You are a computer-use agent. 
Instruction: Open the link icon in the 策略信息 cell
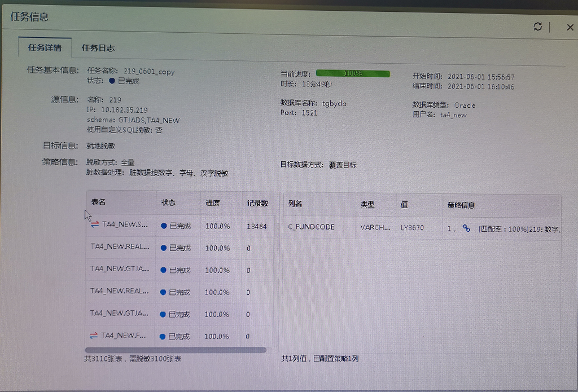pos(466,228)
